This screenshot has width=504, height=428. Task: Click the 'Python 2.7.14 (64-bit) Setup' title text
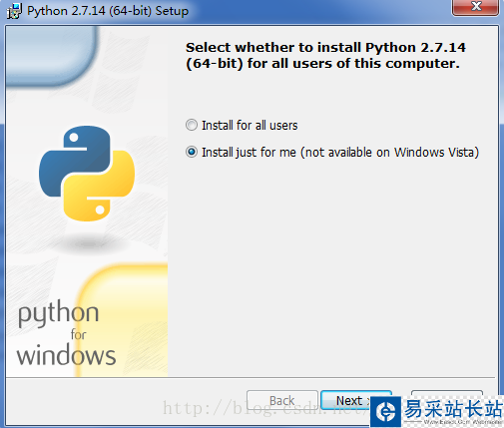pyautogui.click(x=108, y=11)
